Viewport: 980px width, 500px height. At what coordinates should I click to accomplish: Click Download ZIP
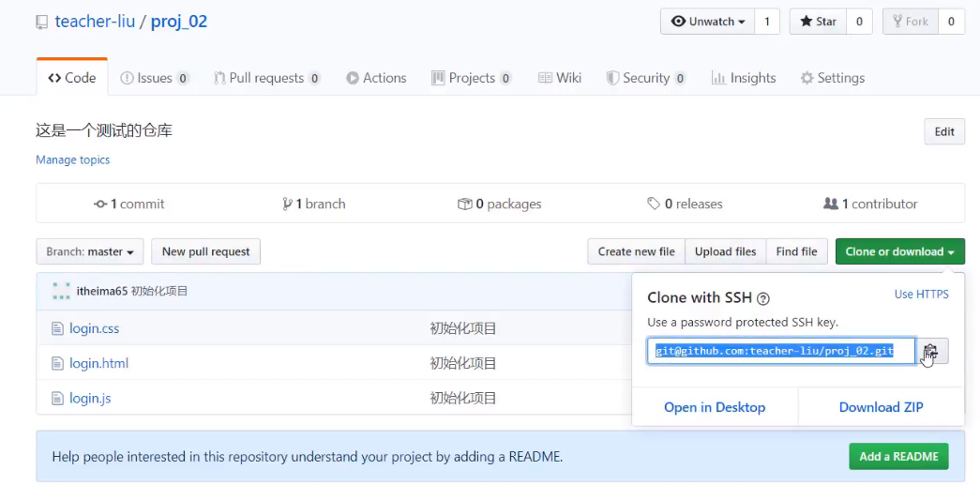881,407
